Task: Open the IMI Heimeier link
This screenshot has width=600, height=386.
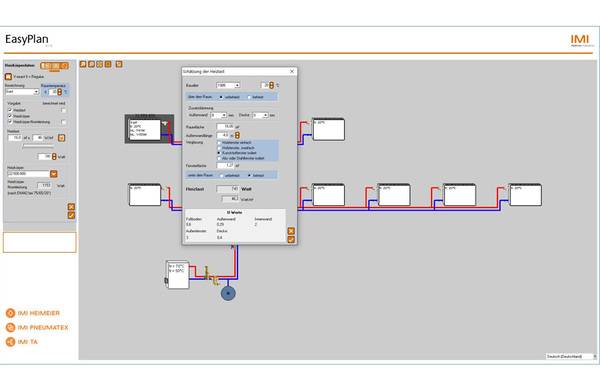Action: pyautogui.click(x=33, y=313)
